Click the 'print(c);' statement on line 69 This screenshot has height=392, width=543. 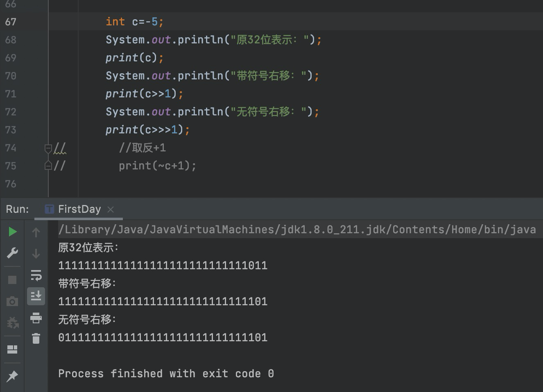(x=134, y=58)
